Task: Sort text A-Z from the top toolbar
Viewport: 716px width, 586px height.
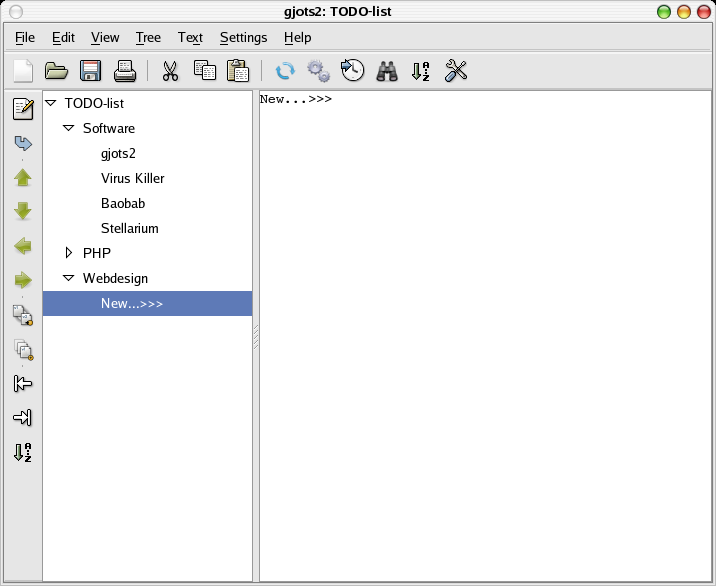Action: click(x=421, y=72)
